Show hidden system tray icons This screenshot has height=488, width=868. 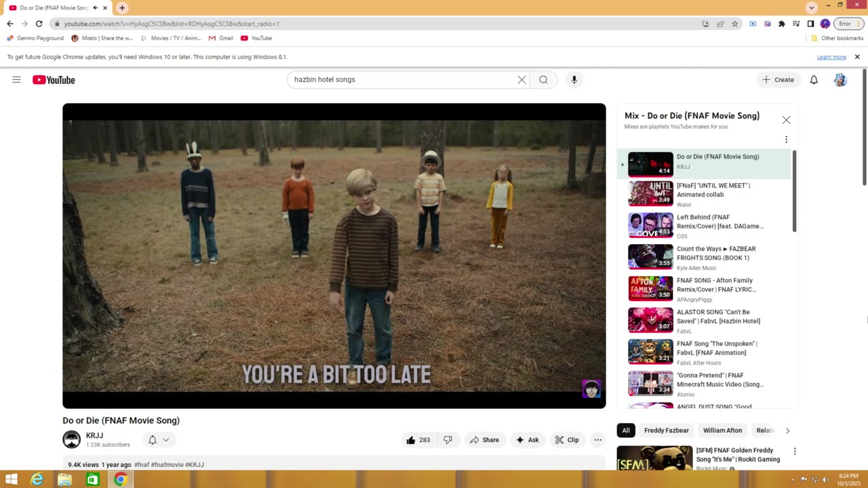click(793, 480)
